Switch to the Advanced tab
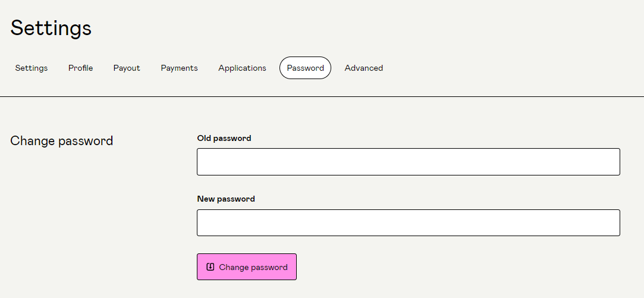 [363, 68]
